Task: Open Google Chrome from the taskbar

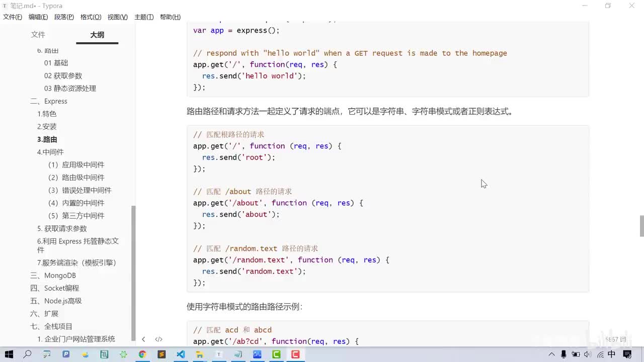Action: tap(142, 354)
